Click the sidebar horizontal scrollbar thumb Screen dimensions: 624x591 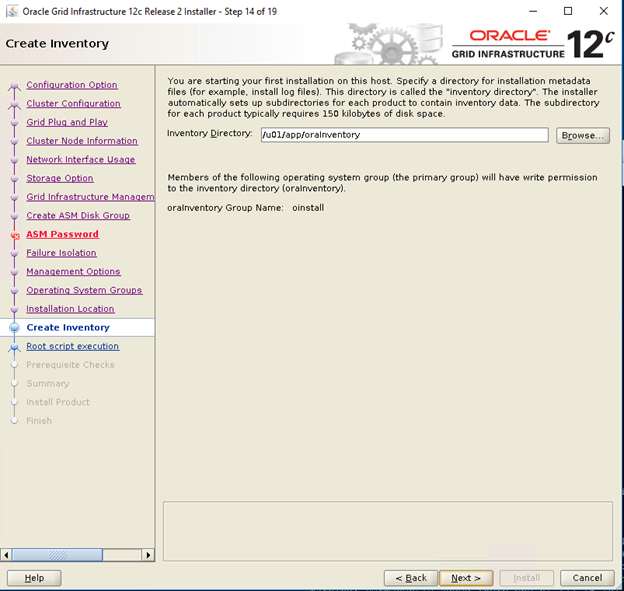pyautogui.click(x=57, y=555)
